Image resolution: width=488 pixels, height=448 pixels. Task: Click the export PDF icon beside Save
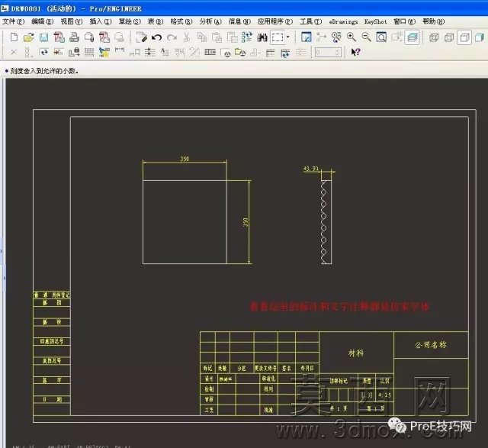[59, 37]
